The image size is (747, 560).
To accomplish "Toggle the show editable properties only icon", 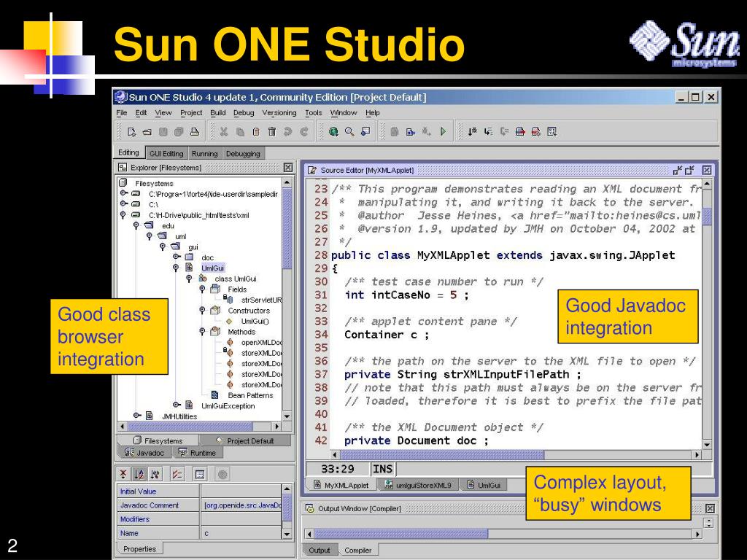I will click(x=177, y=474).
